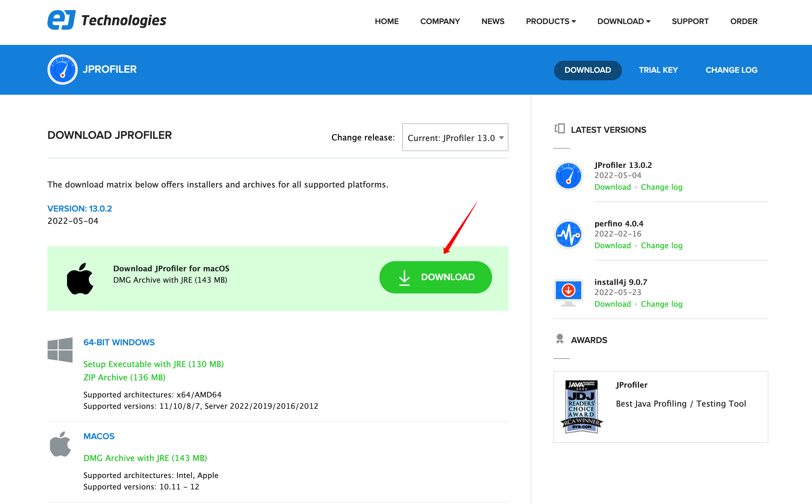
Task: Click Setup Executable with JRE (130 MB)
Action: (x=153, y=364)
